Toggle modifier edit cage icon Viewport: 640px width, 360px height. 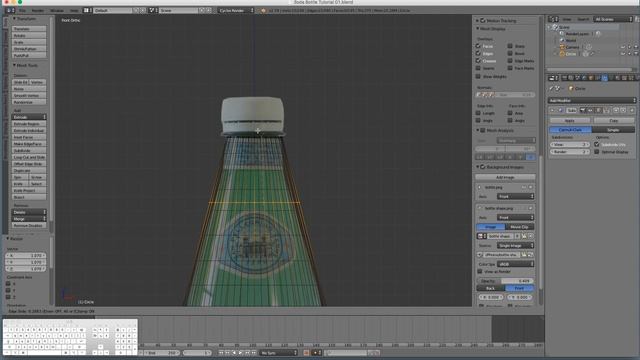pyautogui.click(x=607, y=110)
